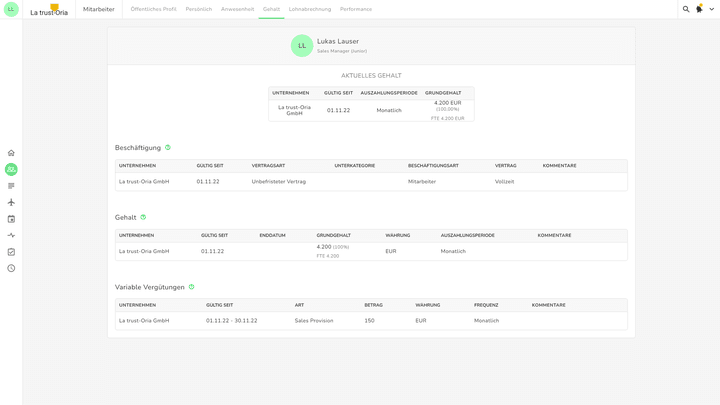Image resolution: width=720 pixels, height=405 pixels.
Task: Open the home icon in sidebar
Action: 11,153
